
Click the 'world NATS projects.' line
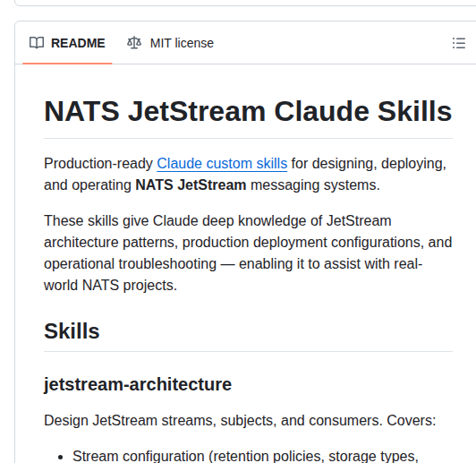[x=111, y=286]
